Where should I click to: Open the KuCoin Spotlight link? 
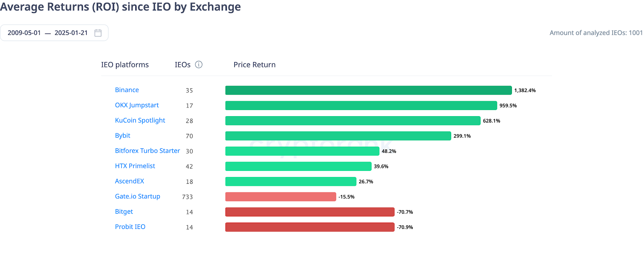(140, 121)
